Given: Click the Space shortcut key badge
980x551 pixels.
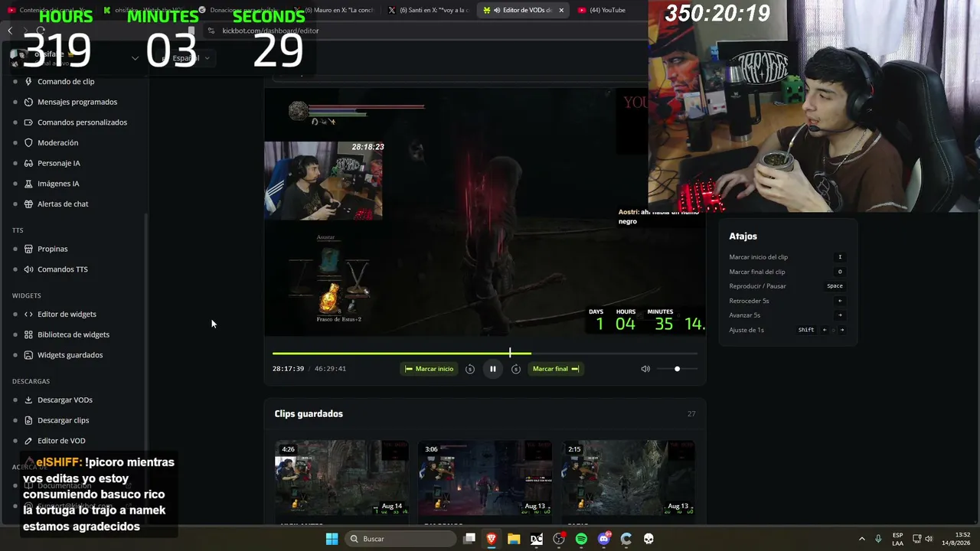Looking at the screenshot, I should 835,286.
